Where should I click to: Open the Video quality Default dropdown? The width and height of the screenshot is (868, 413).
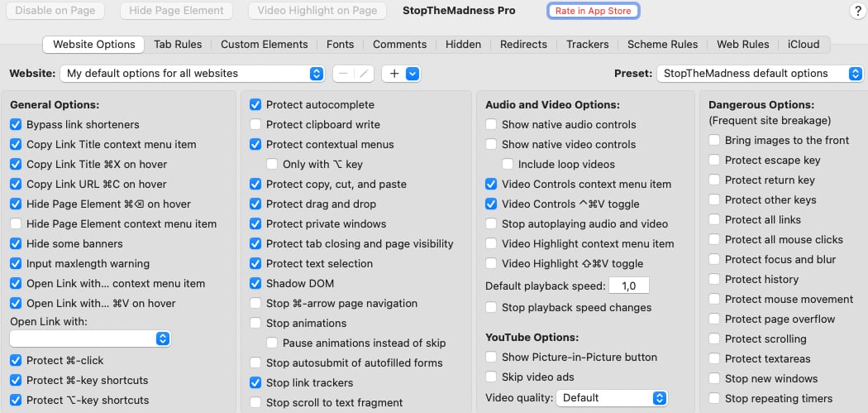click(x=612, y=398)
